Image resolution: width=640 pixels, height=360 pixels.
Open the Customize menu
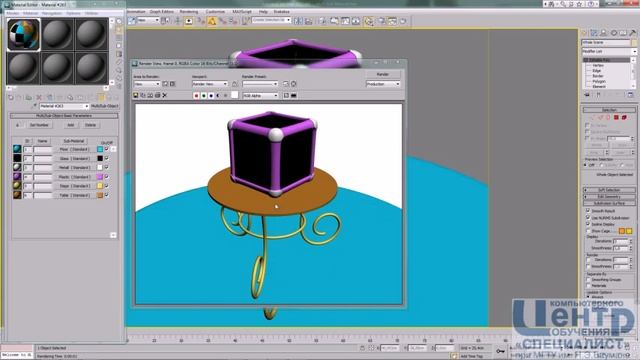point(215,12)
